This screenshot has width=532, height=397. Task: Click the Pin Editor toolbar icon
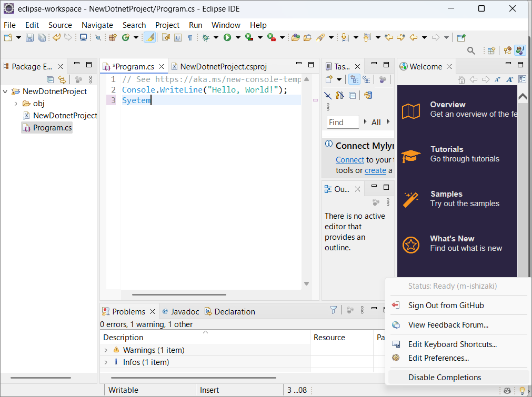point(461,38)
